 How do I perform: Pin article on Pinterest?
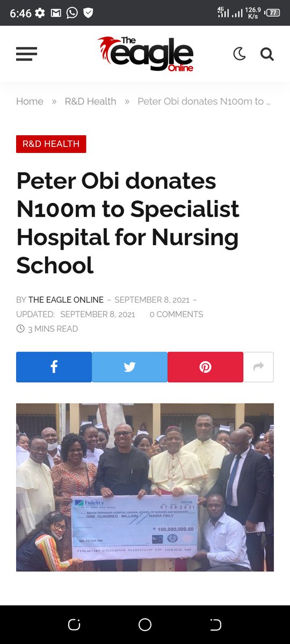point(205,367)
